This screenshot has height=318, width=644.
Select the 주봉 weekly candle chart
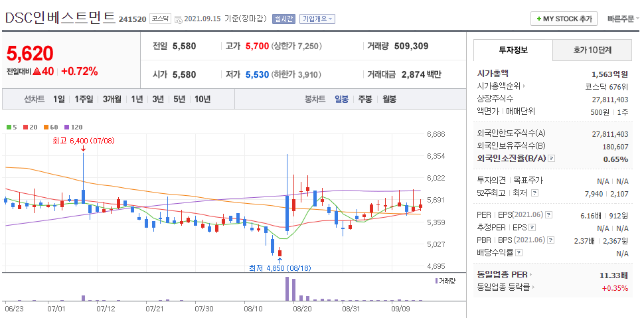[x=365, y=99]
